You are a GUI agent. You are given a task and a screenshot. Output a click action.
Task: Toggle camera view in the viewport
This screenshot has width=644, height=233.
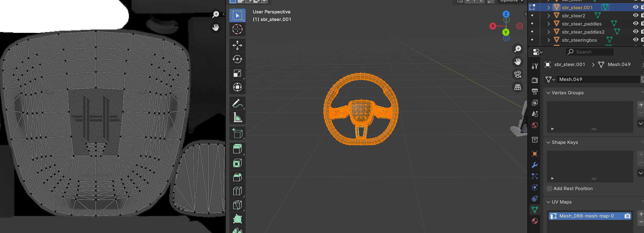(x=518, y=74)
